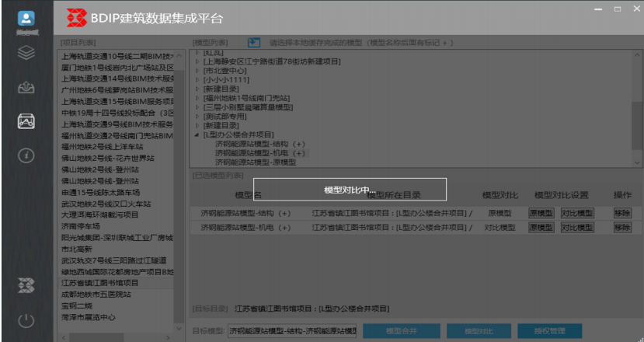Set 原模型 for the 结构 row
Screen dimensions: 644x342
(x=541, y=213)
